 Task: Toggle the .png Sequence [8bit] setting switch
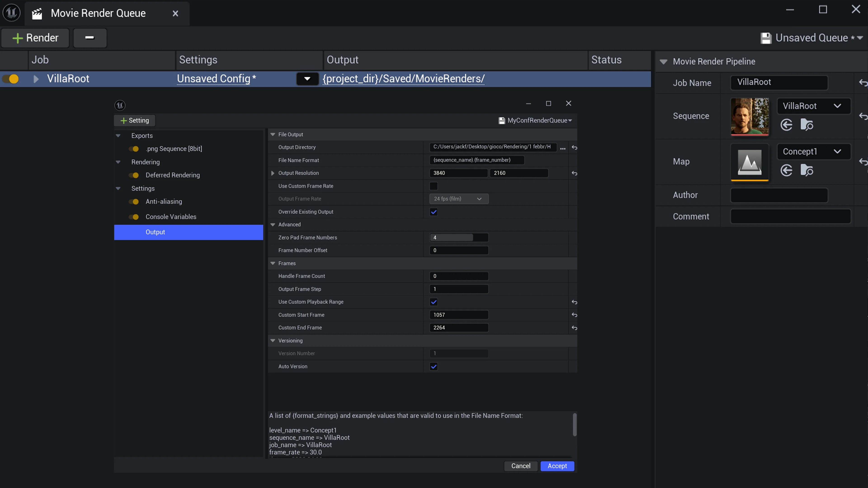[134, 149]
